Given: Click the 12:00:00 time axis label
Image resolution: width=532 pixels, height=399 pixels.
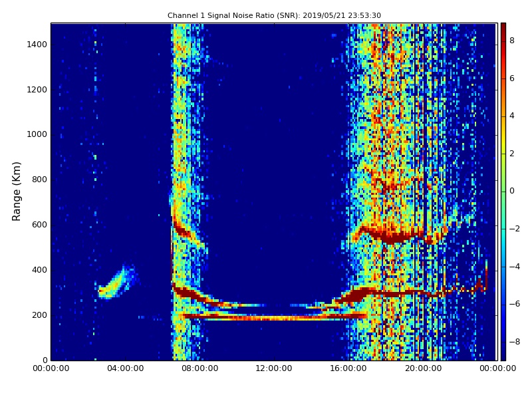Looking at the screenshot, I should 274,368.
